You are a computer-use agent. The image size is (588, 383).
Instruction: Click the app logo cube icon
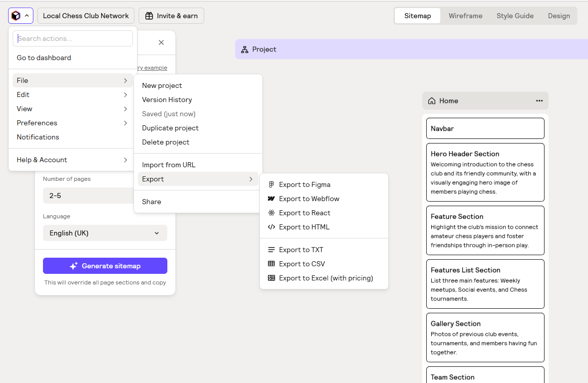click(x=16, y=16)
